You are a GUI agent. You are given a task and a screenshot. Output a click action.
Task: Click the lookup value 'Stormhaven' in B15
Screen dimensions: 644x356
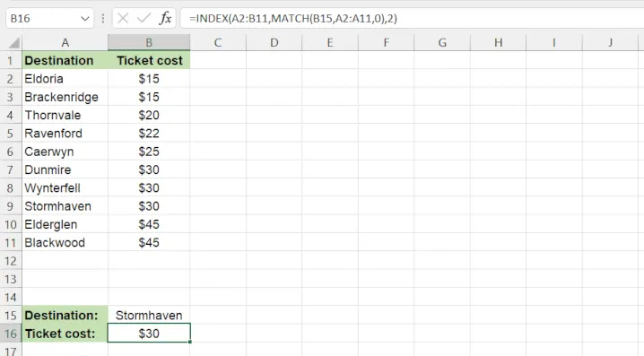pyautogui.click(x=149, y=316)
